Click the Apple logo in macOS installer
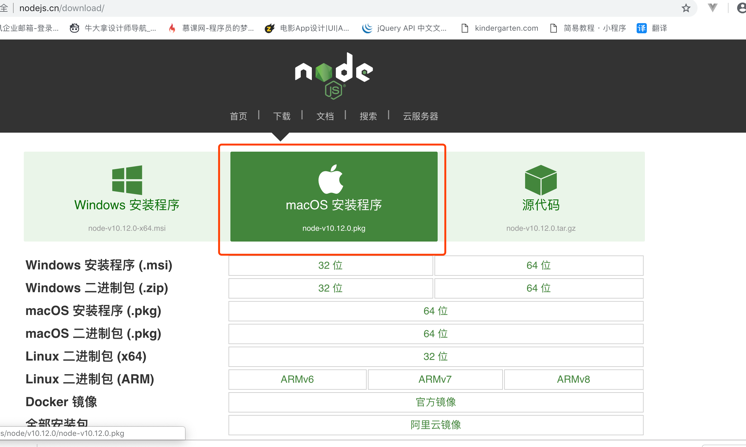 (331, 179)
